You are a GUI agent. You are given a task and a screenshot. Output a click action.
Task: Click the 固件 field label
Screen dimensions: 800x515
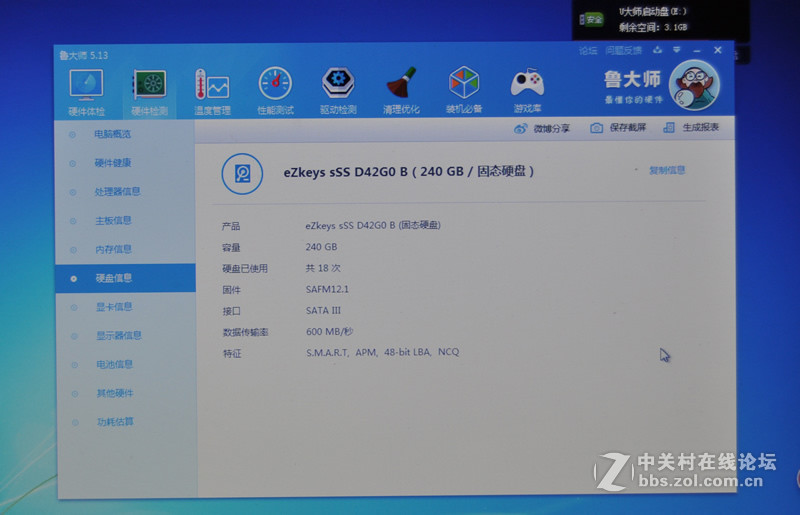[x=232, y=290]
